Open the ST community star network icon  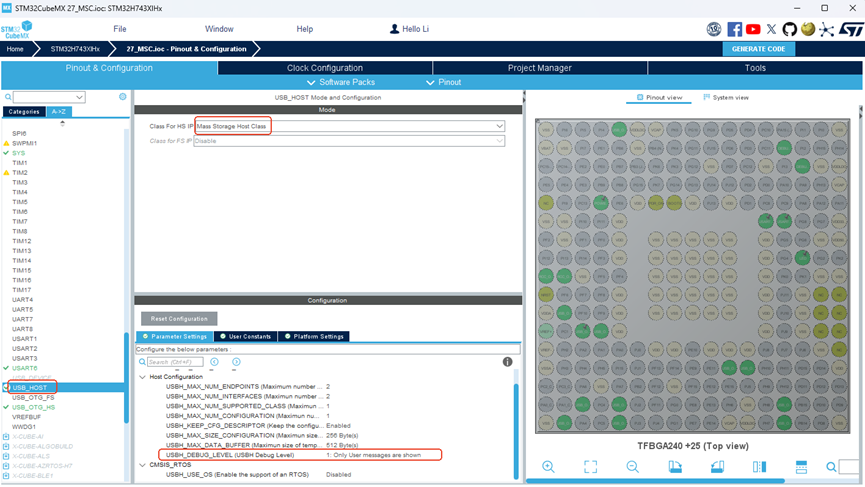(x=826, y=29)
